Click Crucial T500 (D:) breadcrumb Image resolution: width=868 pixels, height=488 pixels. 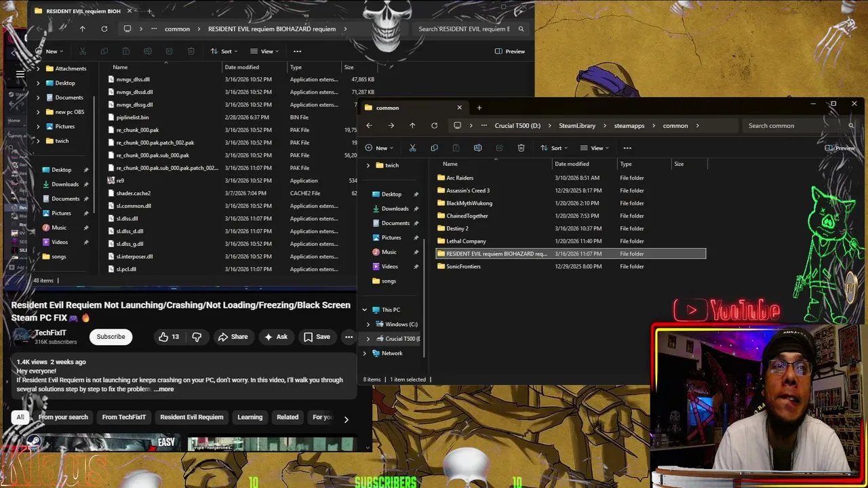tap(517, 125)
